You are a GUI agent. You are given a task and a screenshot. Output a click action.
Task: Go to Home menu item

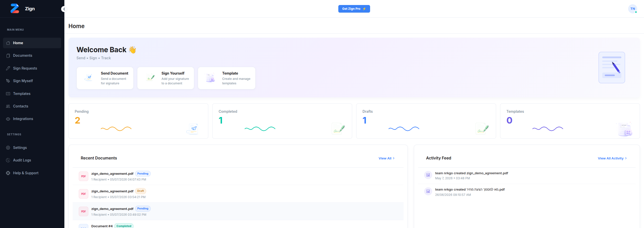pos(32,43)
